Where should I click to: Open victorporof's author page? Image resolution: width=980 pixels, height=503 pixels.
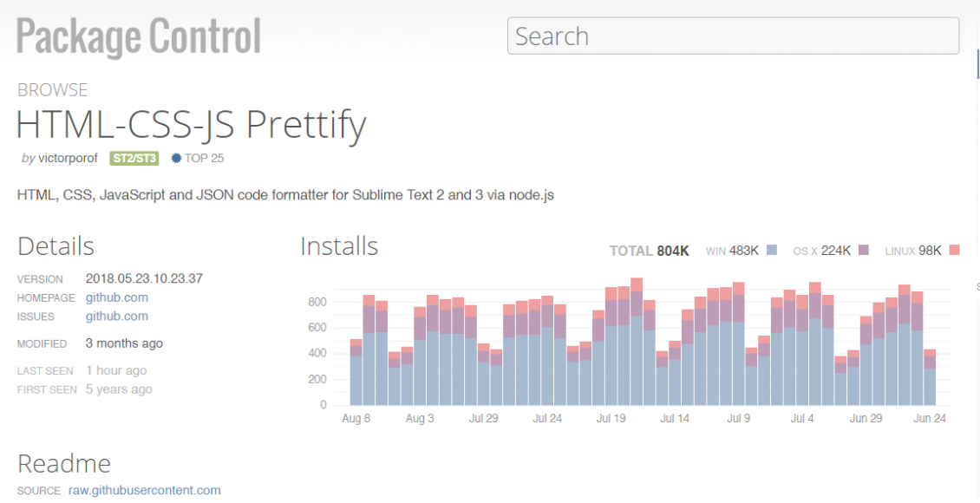click(69, 158)
